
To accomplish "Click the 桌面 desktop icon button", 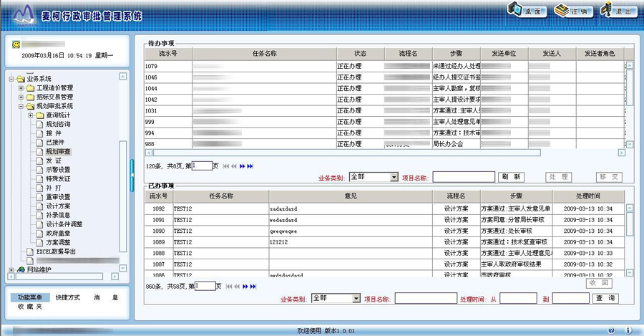I will tap(527, 11).
